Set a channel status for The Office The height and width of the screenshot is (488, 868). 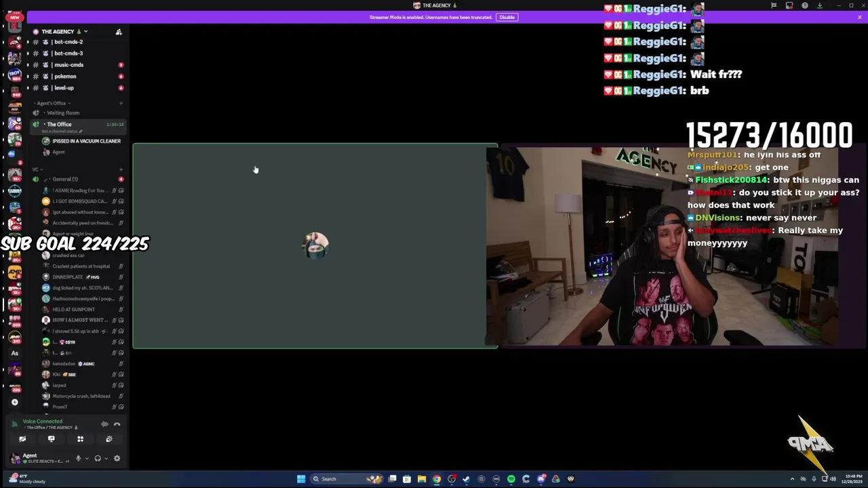click(x=61, y=131)
